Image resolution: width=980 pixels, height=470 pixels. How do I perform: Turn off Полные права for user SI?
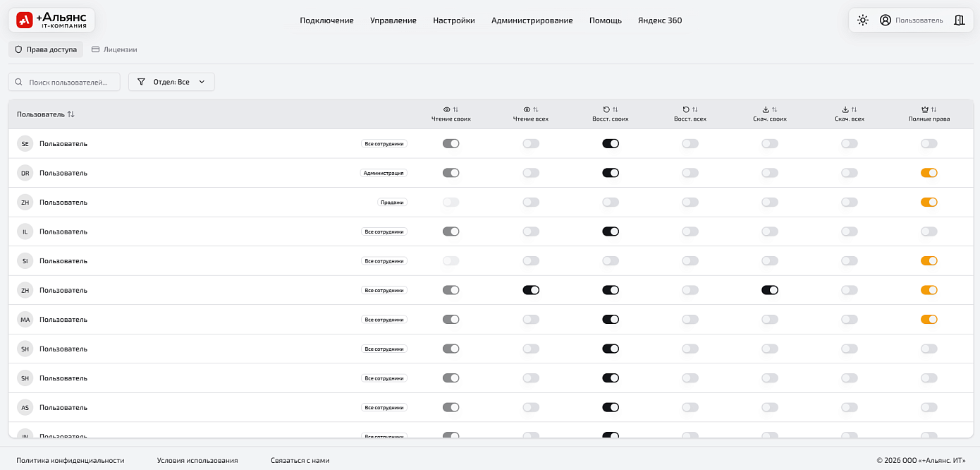click(929, 261)
